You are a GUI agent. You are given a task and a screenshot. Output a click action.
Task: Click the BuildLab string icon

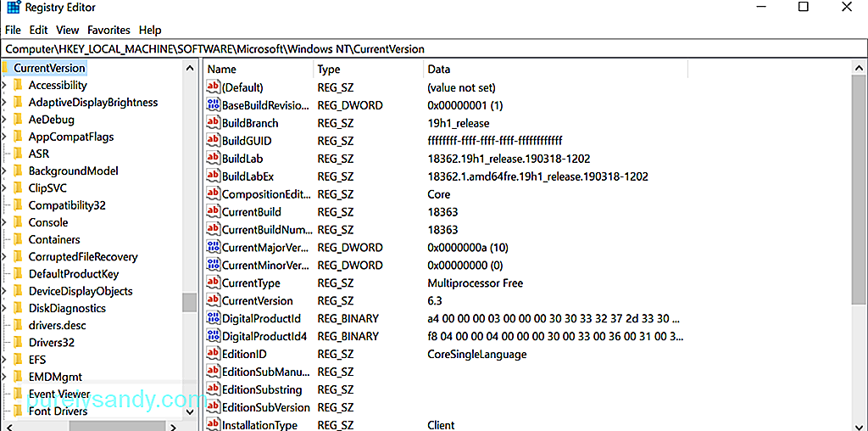pos(213,159)
